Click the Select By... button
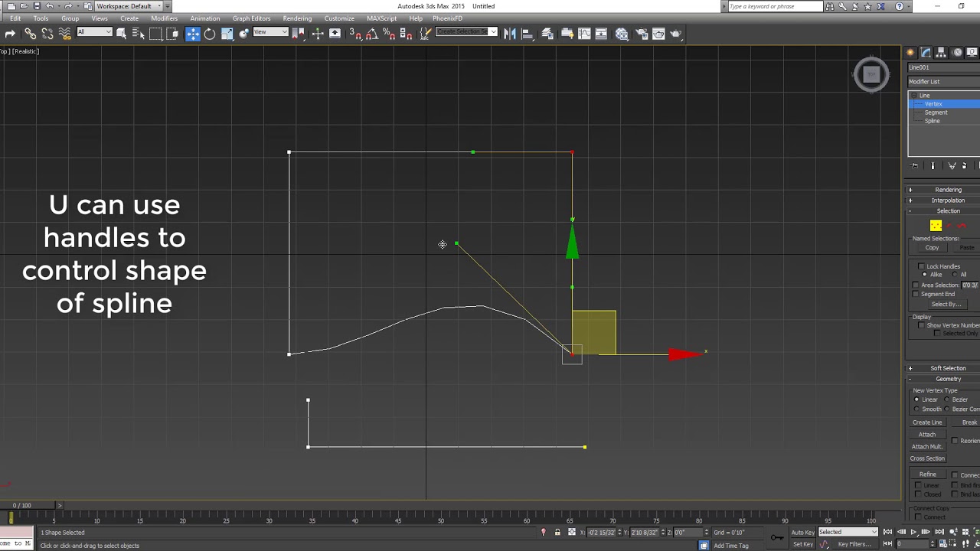 click(946, 304)
